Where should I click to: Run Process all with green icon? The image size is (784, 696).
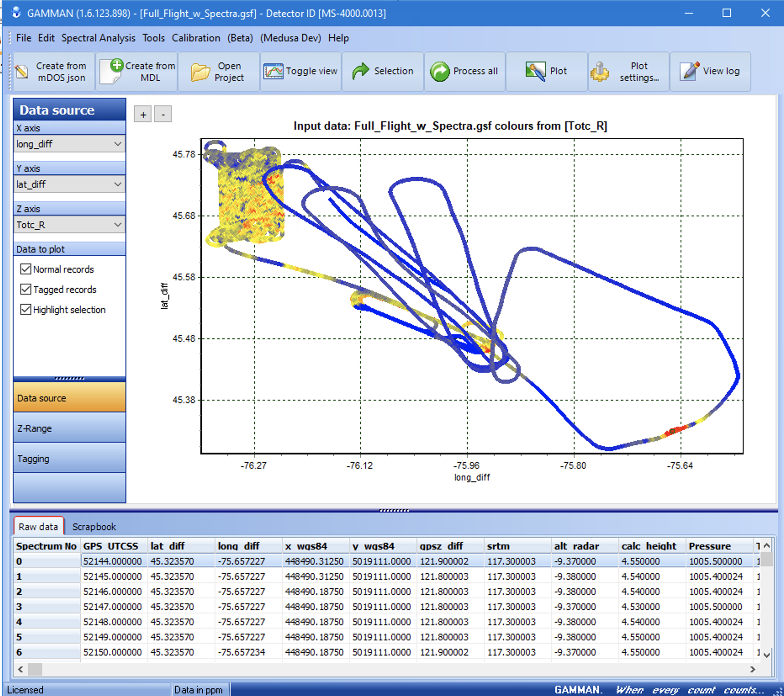click(440, 72)
